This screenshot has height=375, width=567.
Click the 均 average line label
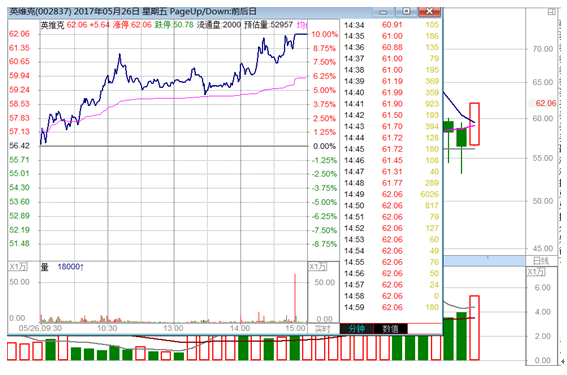coord(302,25)
